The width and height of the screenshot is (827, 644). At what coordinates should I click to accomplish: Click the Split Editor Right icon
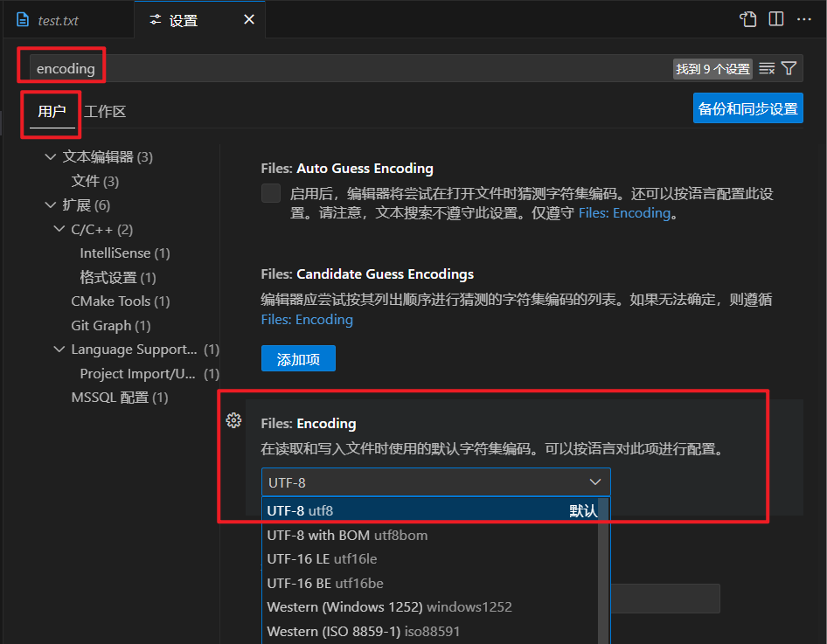pos(775,19)
